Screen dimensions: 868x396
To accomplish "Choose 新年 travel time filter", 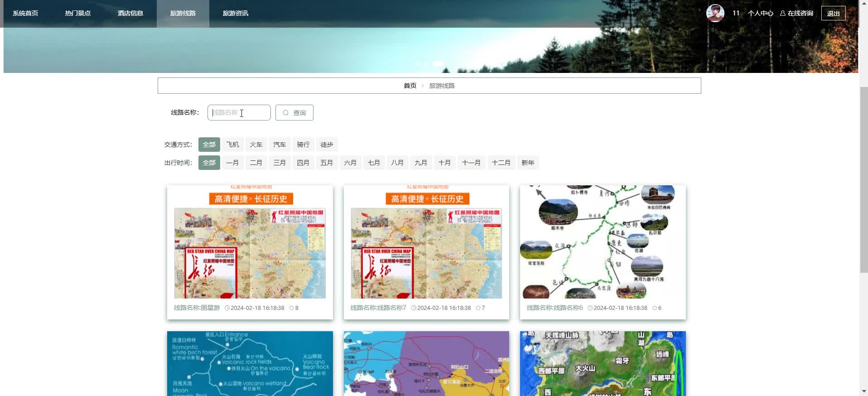I will click(x=528, y=163).
